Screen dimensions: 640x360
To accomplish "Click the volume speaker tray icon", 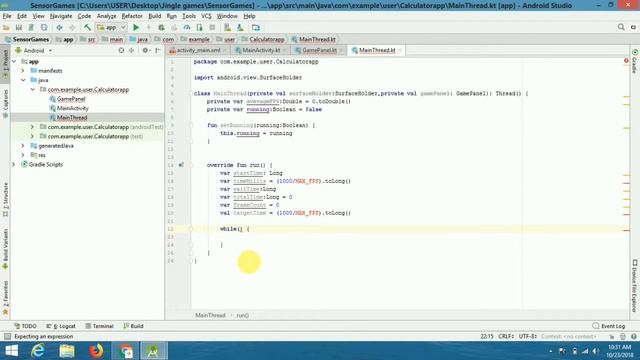I will point(596,351).
